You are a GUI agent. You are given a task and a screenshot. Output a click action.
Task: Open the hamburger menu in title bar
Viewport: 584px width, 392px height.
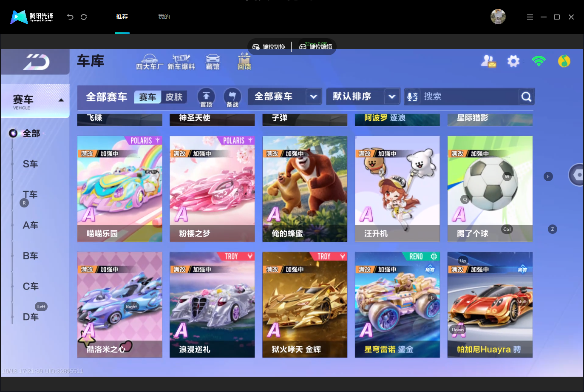pyautogui.click(x=530, y=17)
